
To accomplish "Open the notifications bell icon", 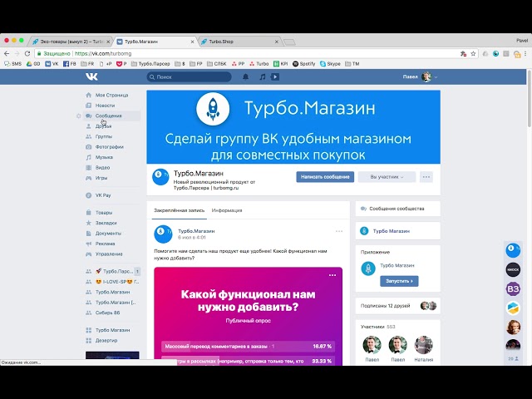I will 246,77.
